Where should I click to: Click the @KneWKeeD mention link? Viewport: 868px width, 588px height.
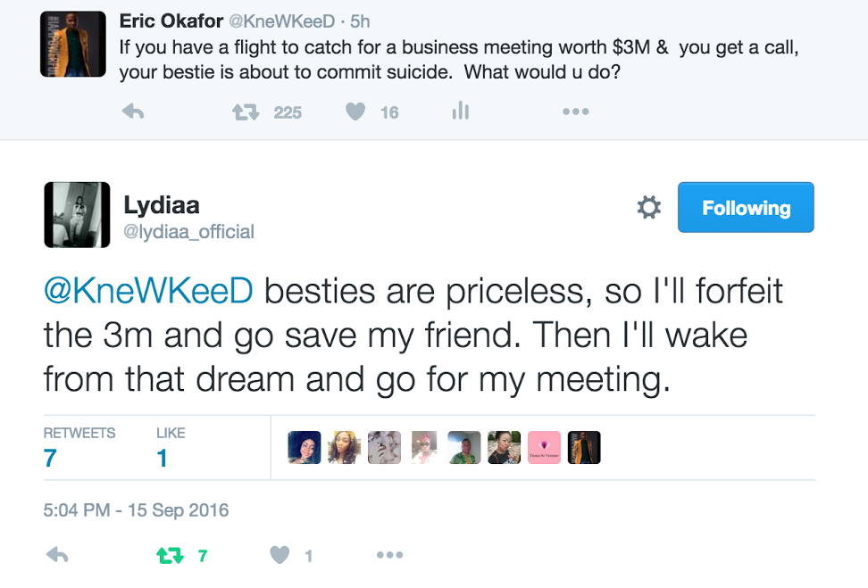coord(149,291)
